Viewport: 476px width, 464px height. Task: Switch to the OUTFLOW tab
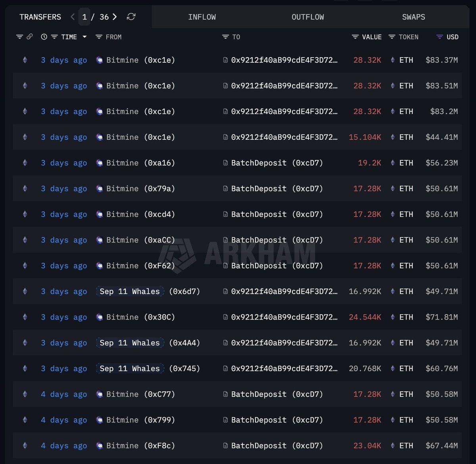tap(308, 17)
